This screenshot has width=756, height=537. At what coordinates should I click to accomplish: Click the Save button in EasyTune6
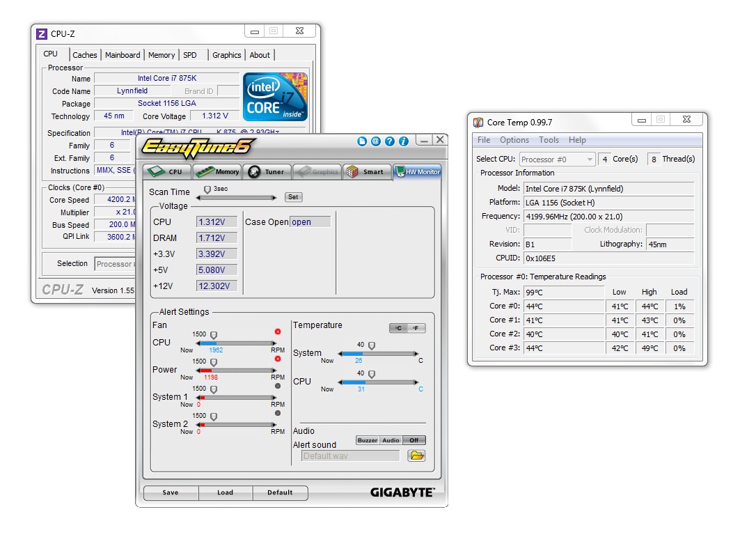pyautogui.click(x=171, y=492)
